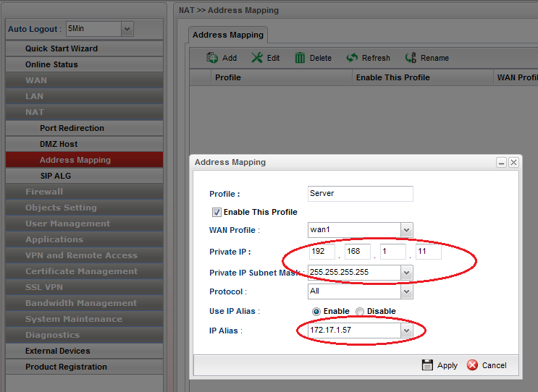Expand the Firewall menu section
The image size is (538, 392).
point(85,192)
